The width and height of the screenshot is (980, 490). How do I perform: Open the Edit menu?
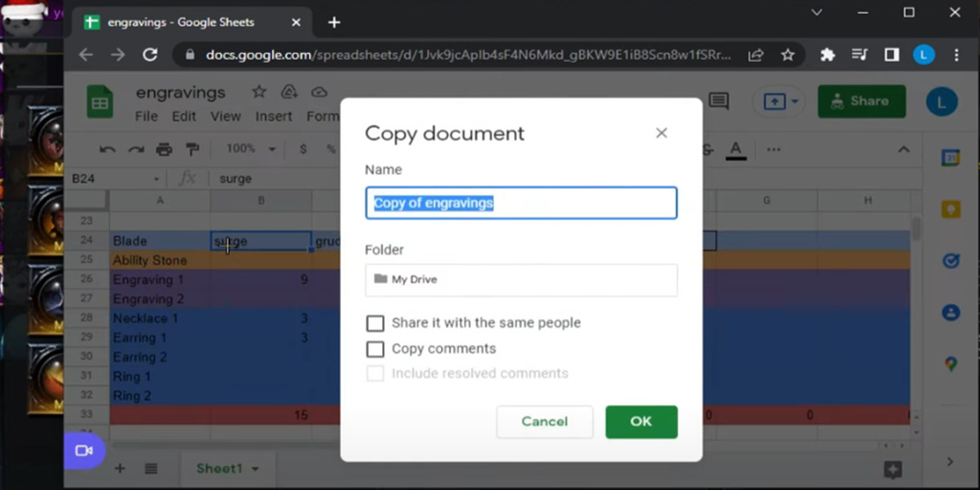click(x=184, y=116)
